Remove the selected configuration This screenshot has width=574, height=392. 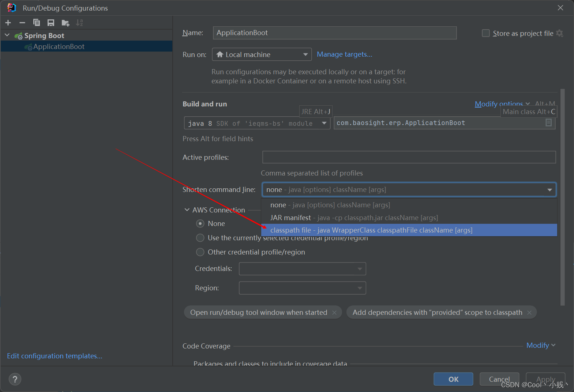22,23
